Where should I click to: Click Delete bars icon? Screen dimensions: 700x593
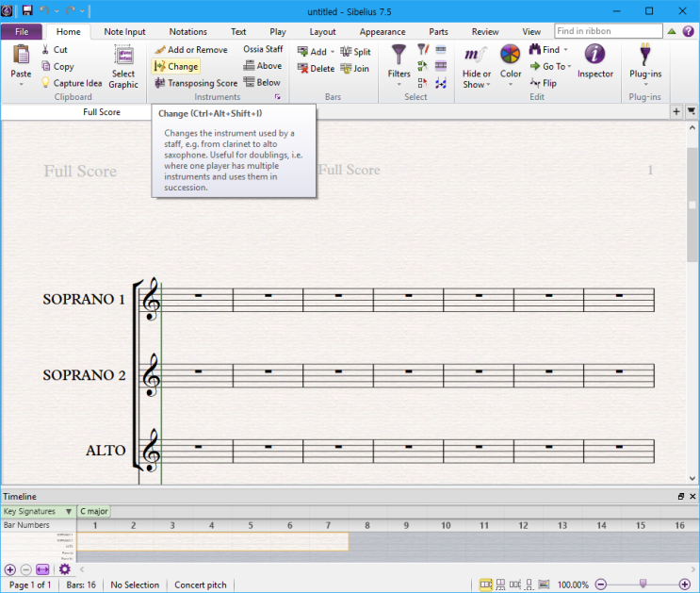302,69
